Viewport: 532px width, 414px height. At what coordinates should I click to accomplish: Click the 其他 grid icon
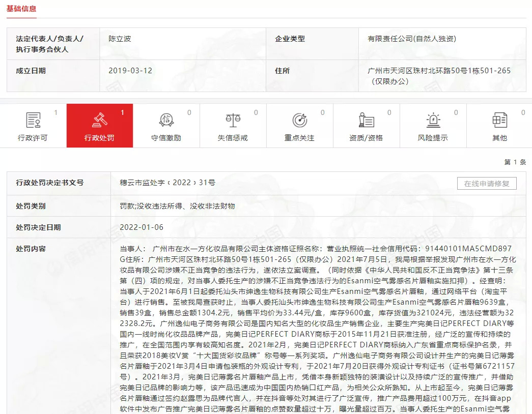500,121
